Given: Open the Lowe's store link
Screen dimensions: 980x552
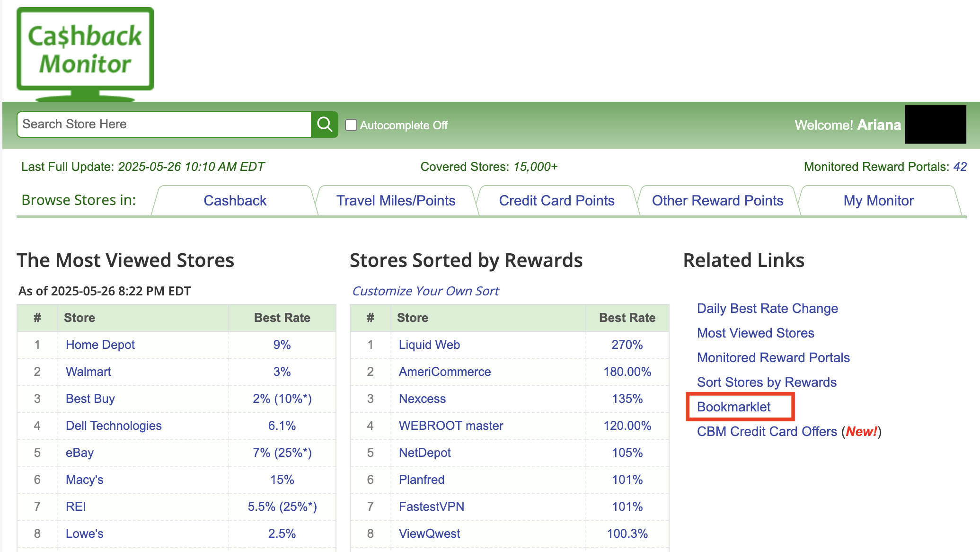Looking at the screenshot, I should (85, 534).
